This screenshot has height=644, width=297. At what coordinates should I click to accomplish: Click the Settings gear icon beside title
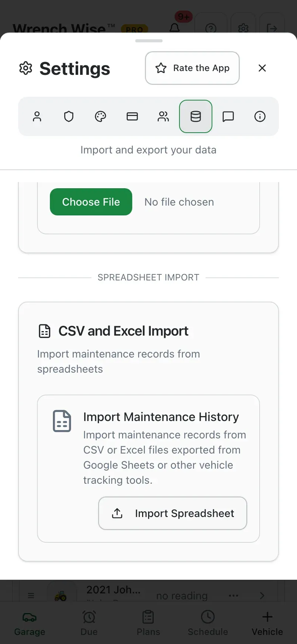click(x=26, y=68)
